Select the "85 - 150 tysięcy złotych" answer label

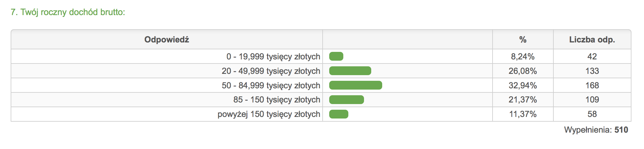(x=277, y=100)
